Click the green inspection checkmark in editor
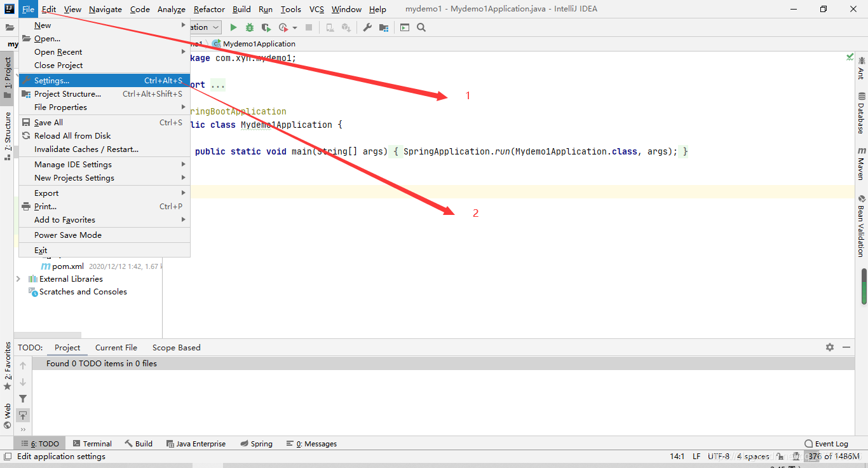868x468 pixels. [x=850, y=57]
